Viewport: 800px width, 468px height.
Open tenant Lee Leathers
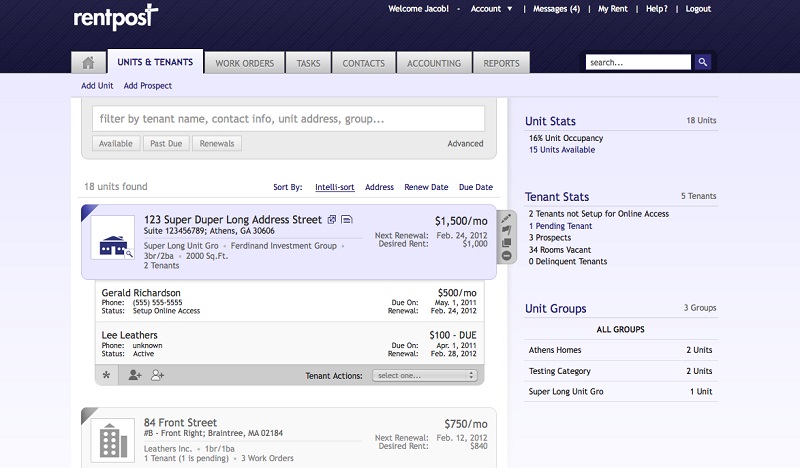(x=129, y=335)
